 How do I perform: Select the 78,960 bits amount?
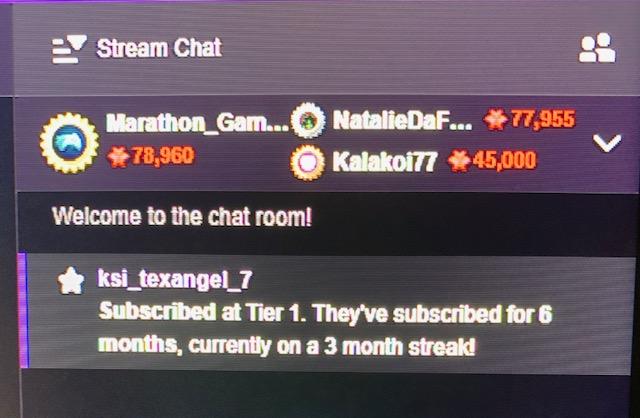[162, 156]
